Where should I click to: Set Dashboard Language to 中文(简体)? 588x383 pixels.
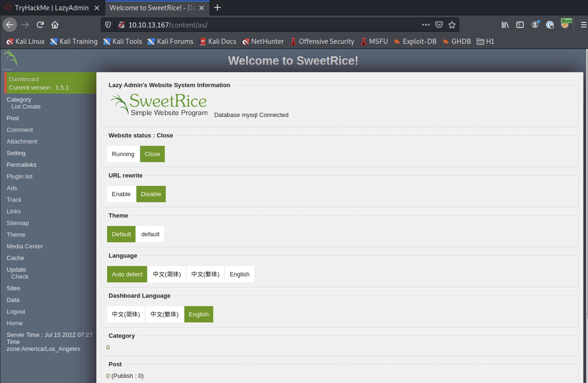coord(126,314)
